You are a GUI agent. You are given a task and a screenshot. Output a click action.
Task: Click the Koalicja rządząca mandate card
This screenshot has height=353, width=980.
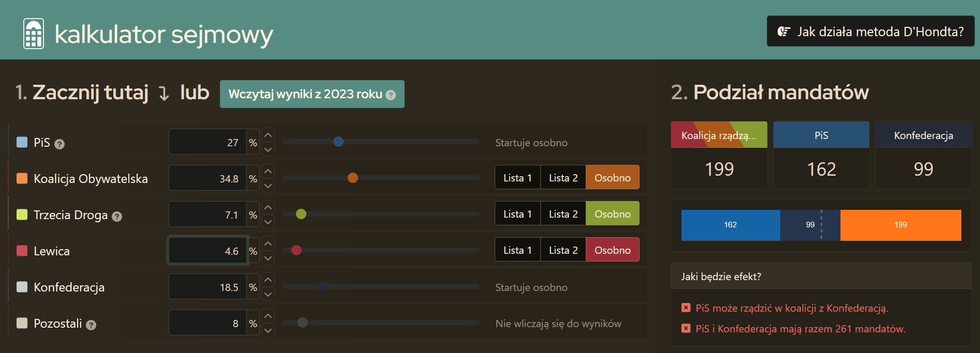pos(719,155)
